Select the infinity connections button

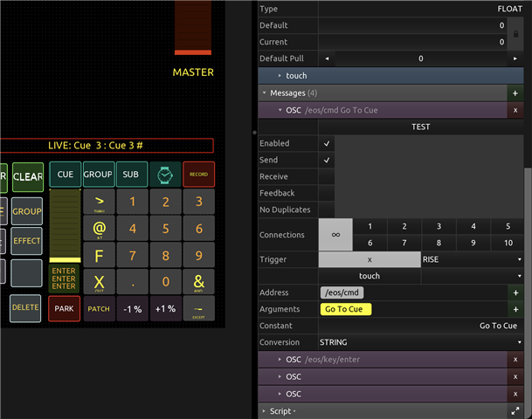coord(335,235)
